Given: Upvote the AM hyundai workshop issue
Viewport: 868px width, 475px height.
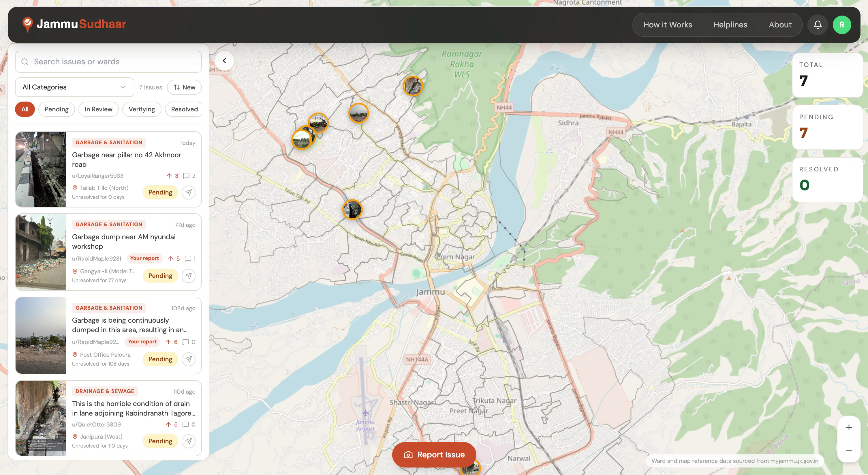Looking at the screenshot, I should point(174,259).
